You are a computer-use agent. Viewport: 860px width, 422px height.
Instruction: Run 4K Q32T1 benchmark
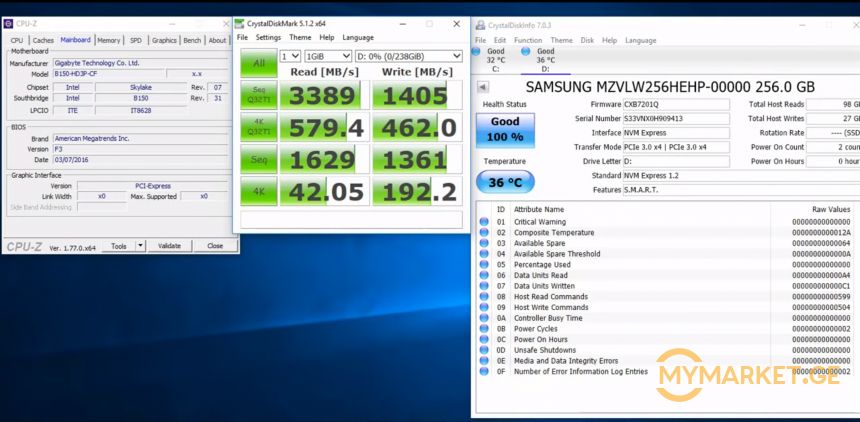click(258, 127)
